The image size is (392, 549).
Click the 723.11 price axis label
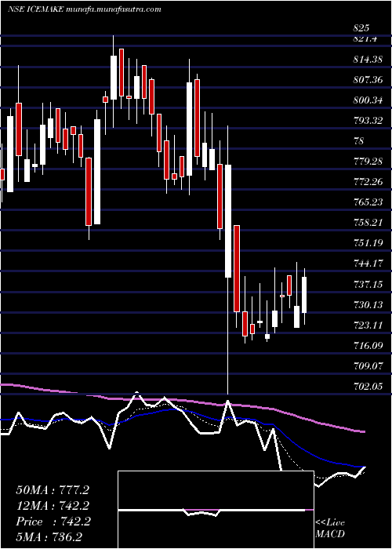point(368,325)
